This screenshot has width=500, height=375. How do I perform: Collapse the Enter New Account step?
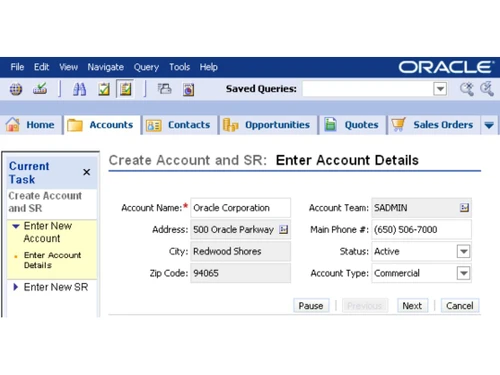coord(16,226)
